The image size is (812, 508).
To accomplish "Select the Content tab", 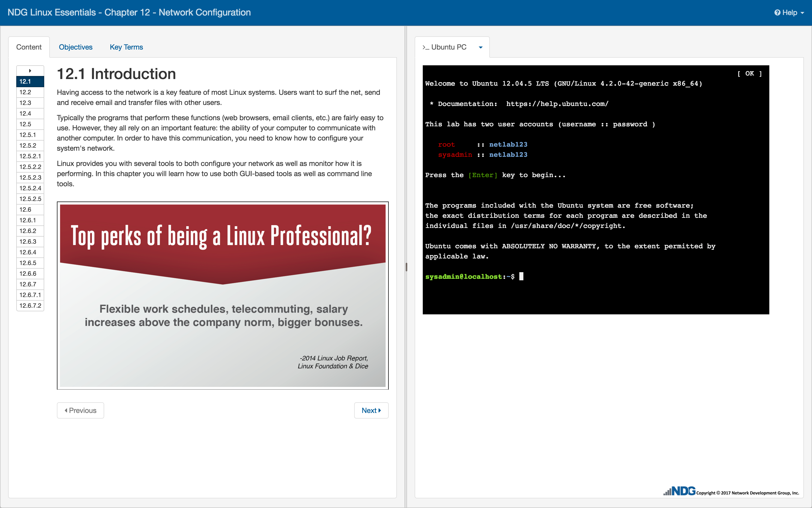I will (29, 47).
